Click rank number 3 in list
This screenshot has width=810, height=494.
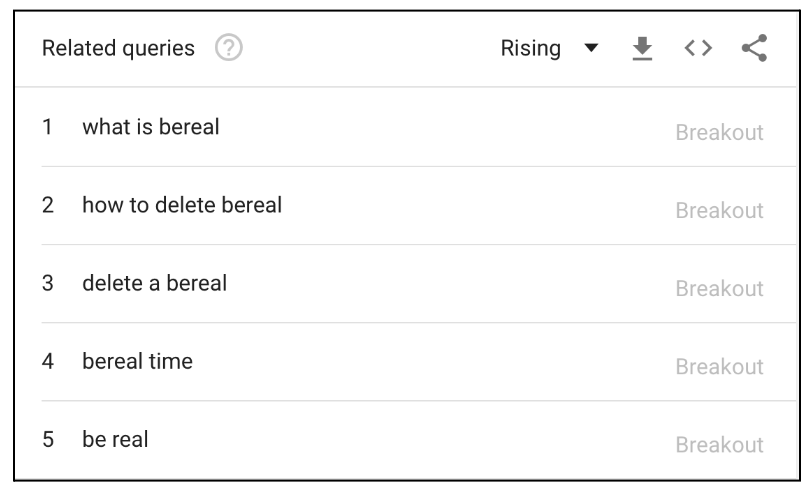click(x=48, y=283)
